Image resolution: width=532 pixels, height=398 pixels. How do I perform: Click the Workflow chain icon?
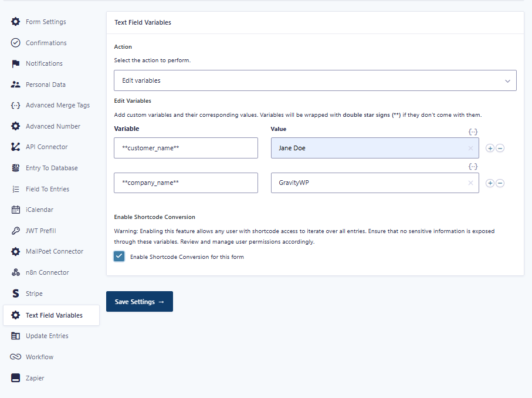click(15, 356)
